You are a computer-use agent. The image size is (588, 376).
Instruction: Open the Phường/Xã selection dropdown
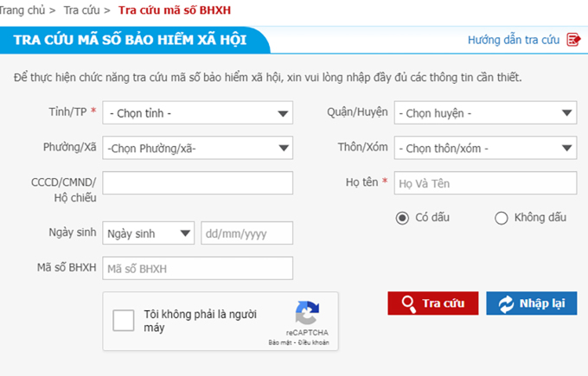(197, 148)
